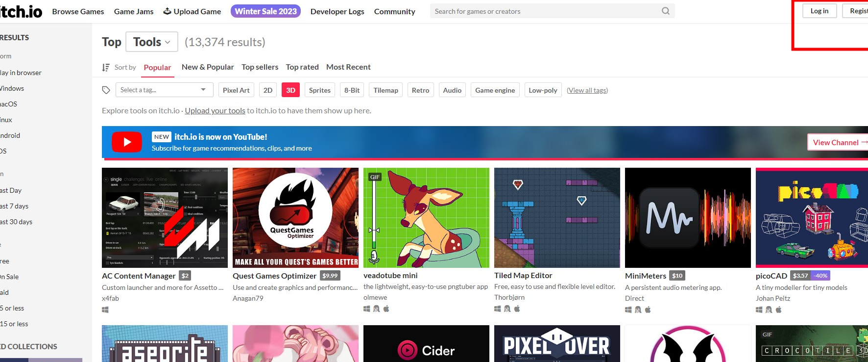This screenshot has width=868, height=362.
Task: Open author link Johan Peitz
Action: (773, 298)
